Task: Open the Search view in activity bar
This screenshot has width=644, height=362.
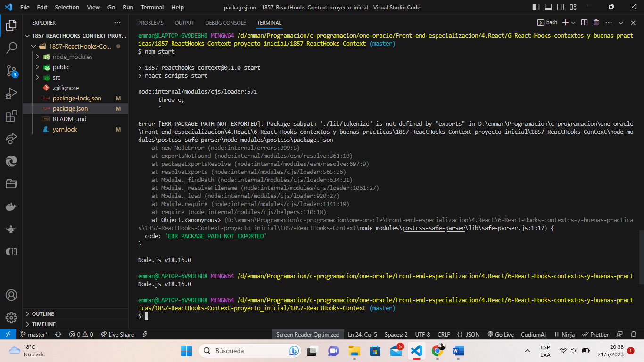Action: pyautogui.click(x=11, y=48)
